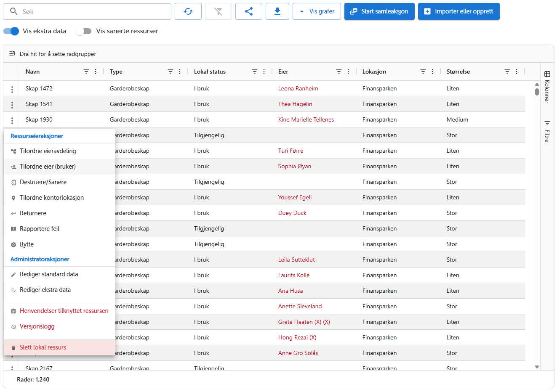Click the share icon in the toolbar

click(248, 11)
